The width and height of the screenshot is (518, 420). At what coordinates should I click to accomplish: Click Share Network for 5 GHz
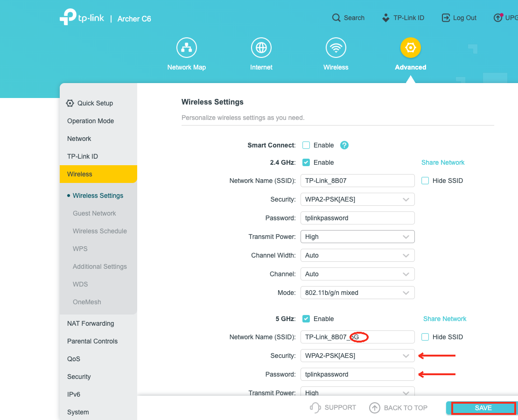(445, 319)
